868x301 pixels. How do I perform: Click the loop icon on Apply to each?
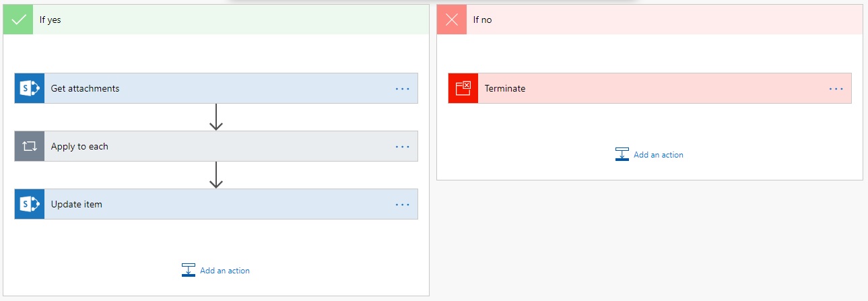pos(30,146)
